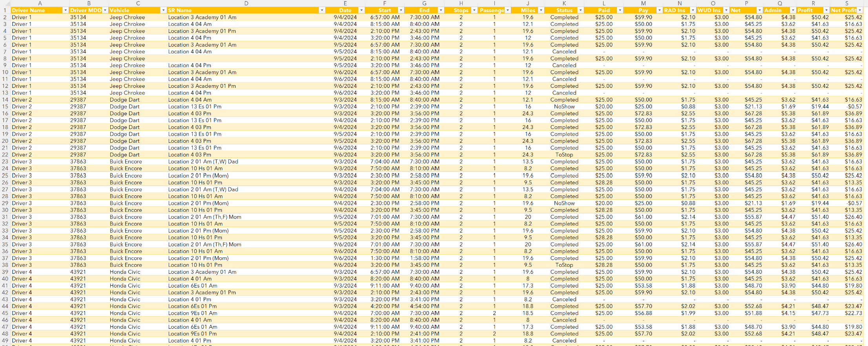Open the Start time filter dropdown
This screenshot has width=868, height=346.
(x=401, y=10)
